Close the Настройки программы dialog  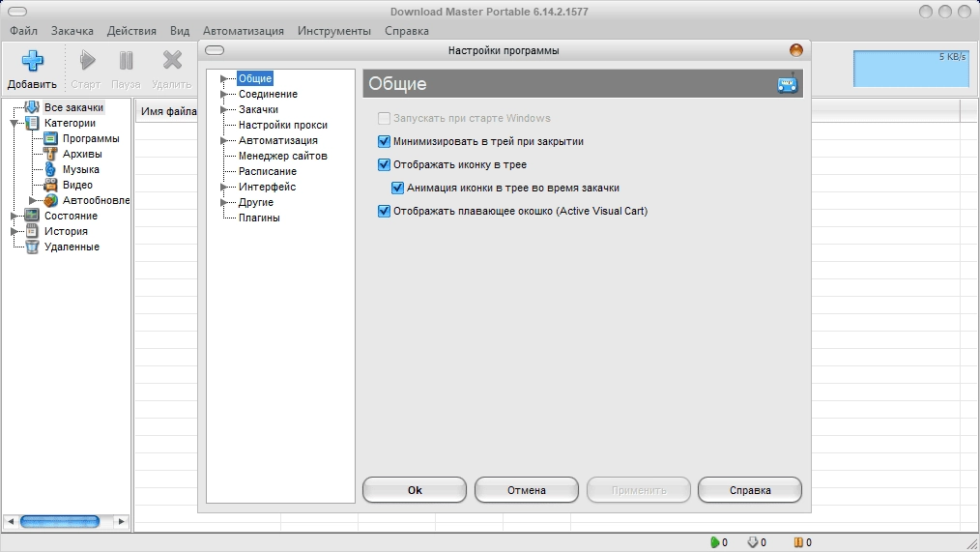tap(795, 50)
